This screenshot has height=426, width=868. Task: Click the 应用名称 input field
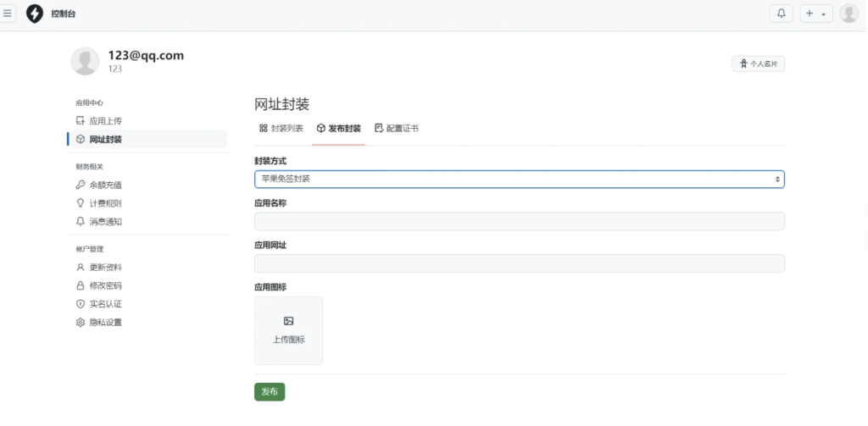519,221
